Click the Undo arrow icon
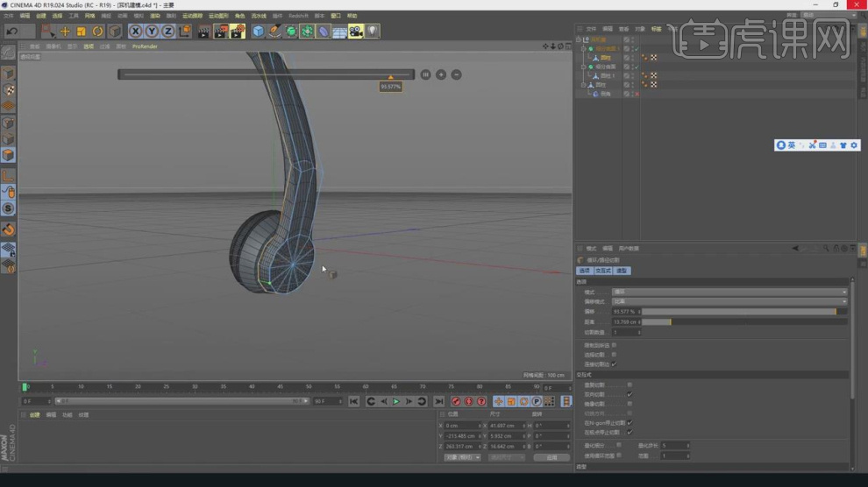This screenshot has width=868, height=487. pos(12,32)
